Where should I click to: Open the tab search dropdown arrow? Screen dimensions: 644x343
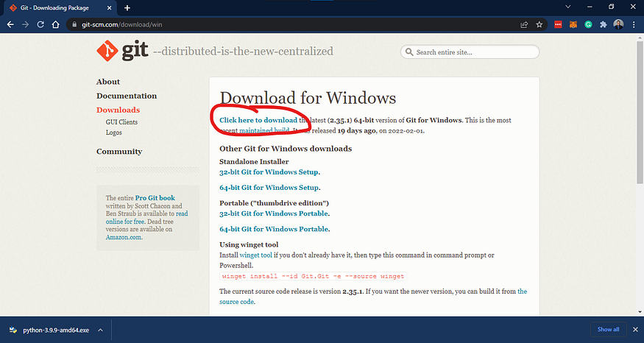(x=568, y=7)
